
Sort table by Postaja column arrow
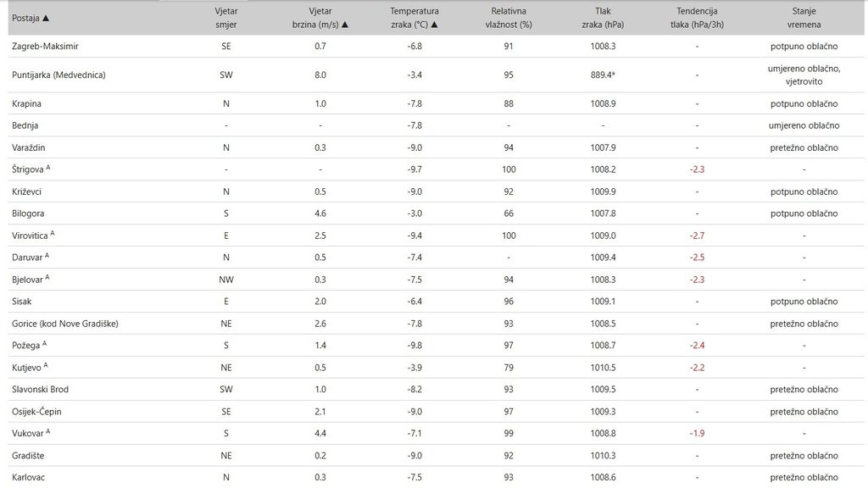pyautogui.click(x=46, y=18)
